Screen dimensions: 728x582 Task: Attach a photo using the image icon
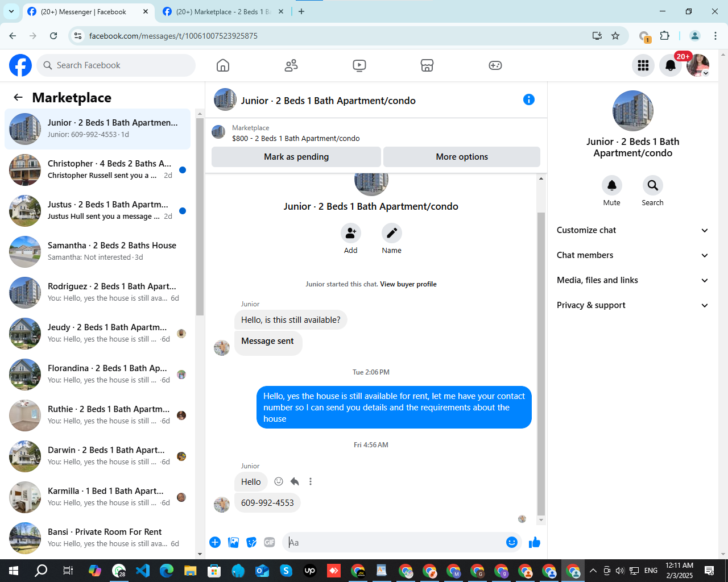pos(233,542)
